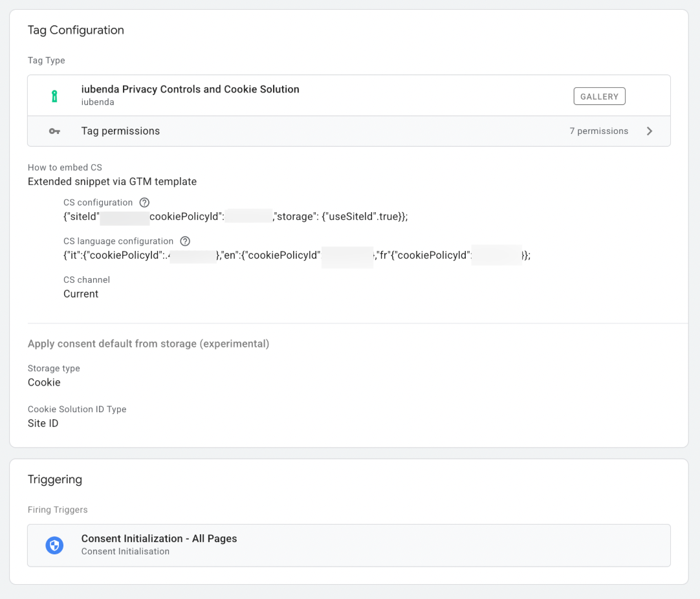Click the CS language configuration JSON value
This screenshot has width=700, height=599.
[297, 256]
